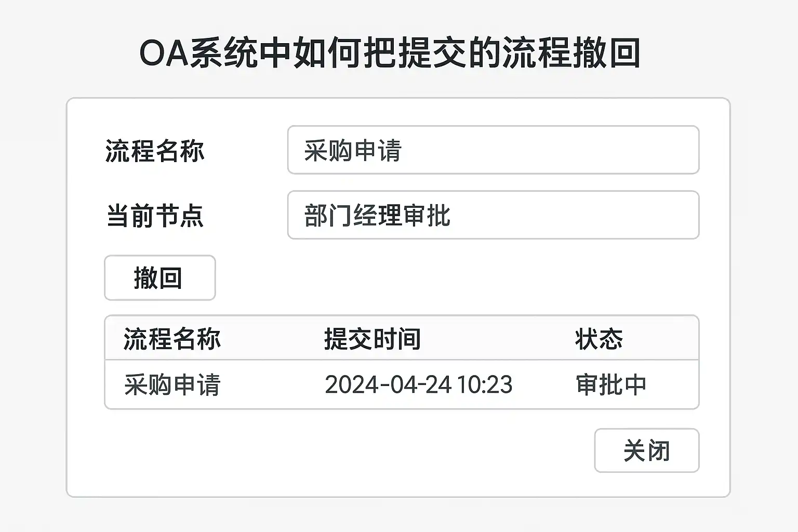Click the page heading about 流程撤回

[390, 53]
